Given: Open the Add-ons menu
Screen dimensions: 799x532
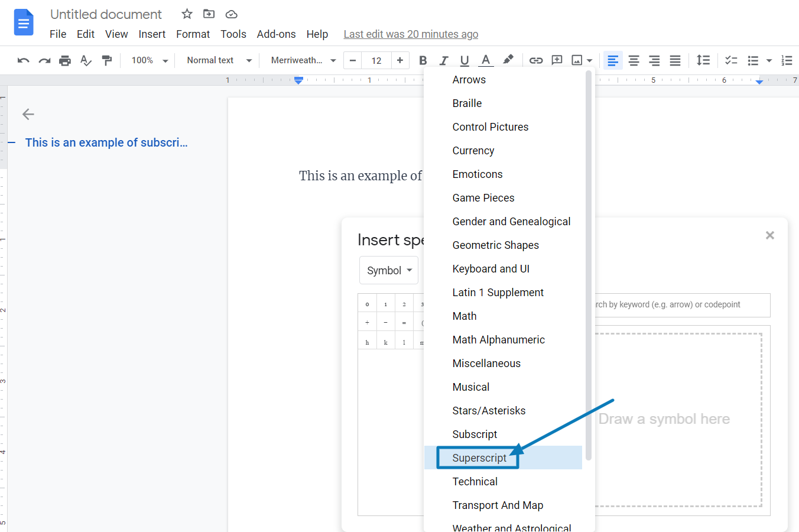Looking at the screenshot, I should click(276, 34).
